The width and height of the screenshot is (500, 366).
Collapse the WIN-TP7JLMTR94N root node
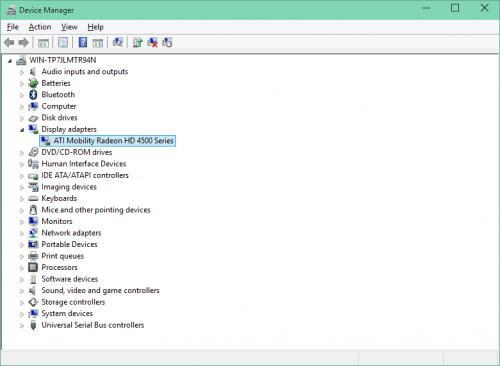point(10,61)
